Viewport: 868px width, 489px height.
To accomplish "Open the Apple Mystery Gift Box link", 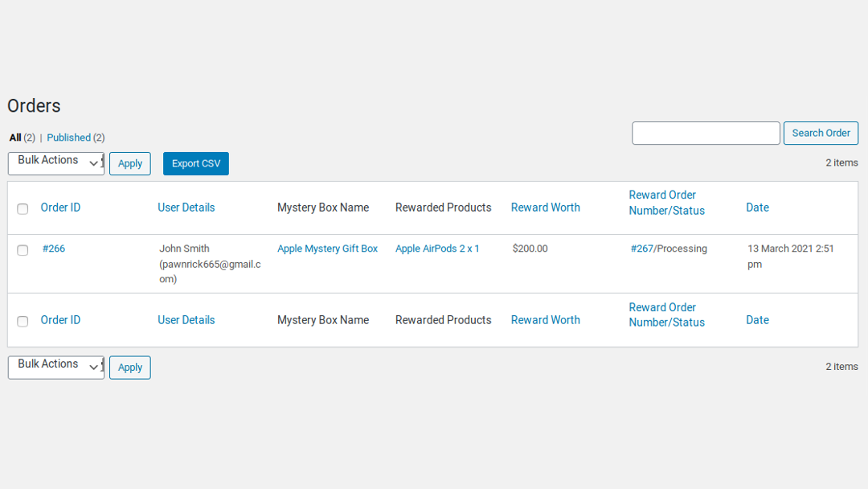I will click(x=327, y=249).
